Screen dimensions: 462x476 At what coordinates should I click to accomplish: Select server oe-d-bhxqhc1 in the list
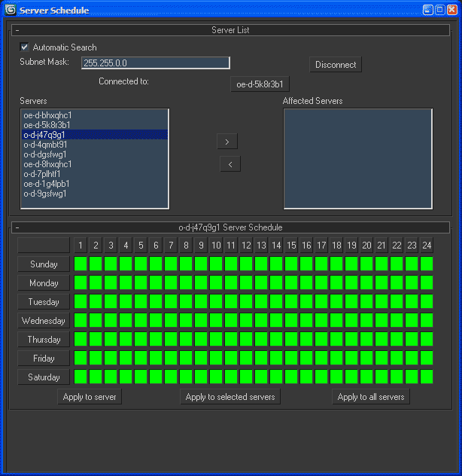coord(47,115)
